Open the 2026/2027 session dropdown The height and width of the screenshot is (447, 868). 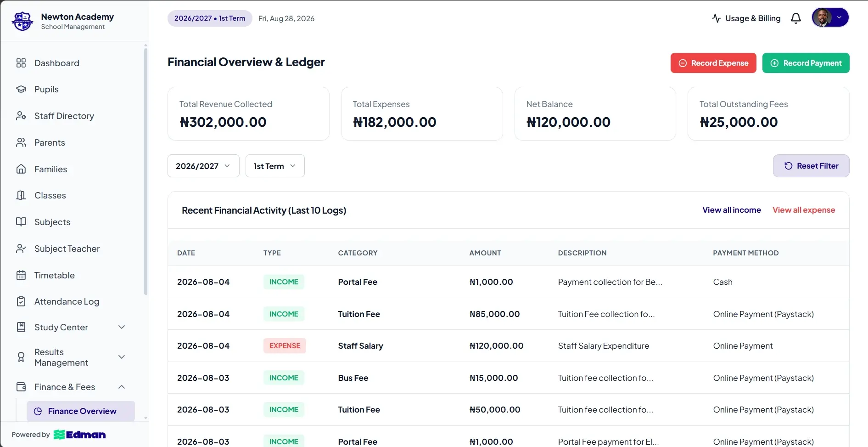[203, 166]
